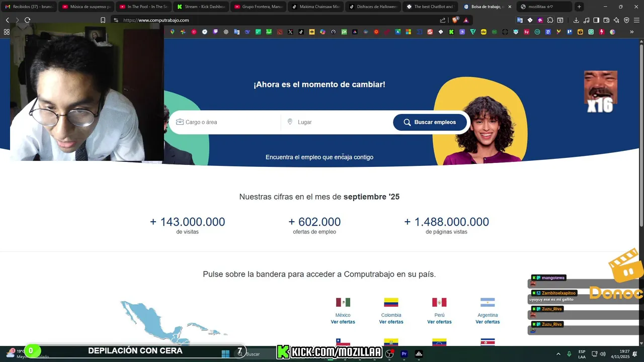Click the Buscar empleos button

[x=430, y=122]
